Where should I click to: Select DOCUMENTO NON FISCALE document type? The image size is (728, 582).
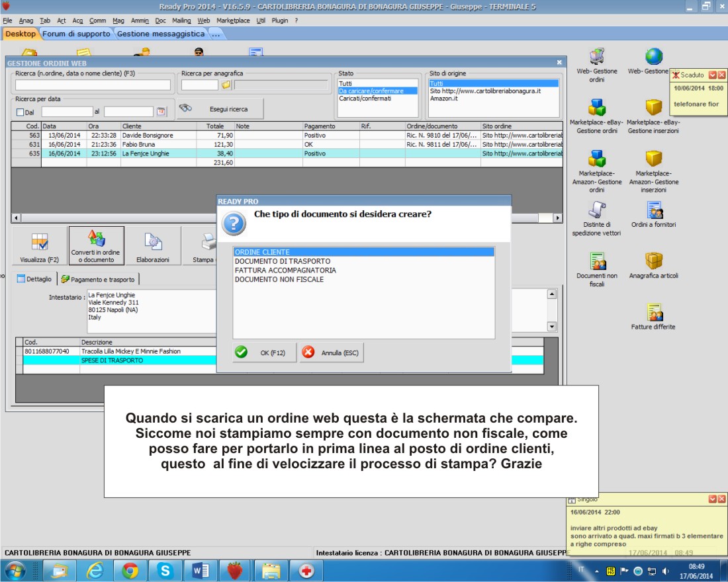coord(363,279)
